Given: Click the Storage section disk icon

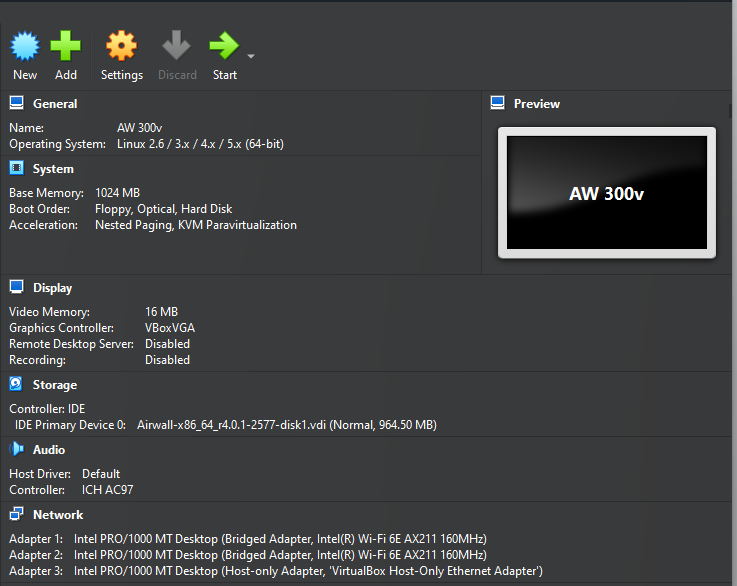Looking at the screenshot, I should click(x=16, y=384).
